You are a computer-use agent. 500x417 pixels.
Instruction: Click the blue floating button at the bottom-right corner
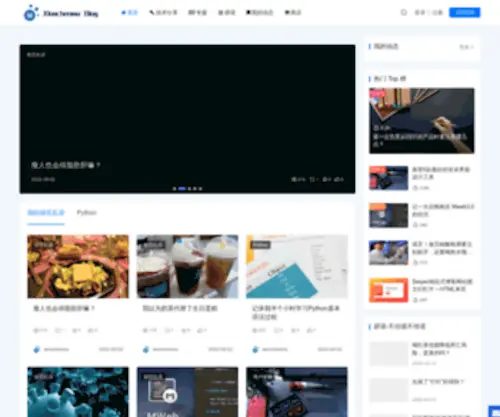pyautogui.click(x=494, y=411)
